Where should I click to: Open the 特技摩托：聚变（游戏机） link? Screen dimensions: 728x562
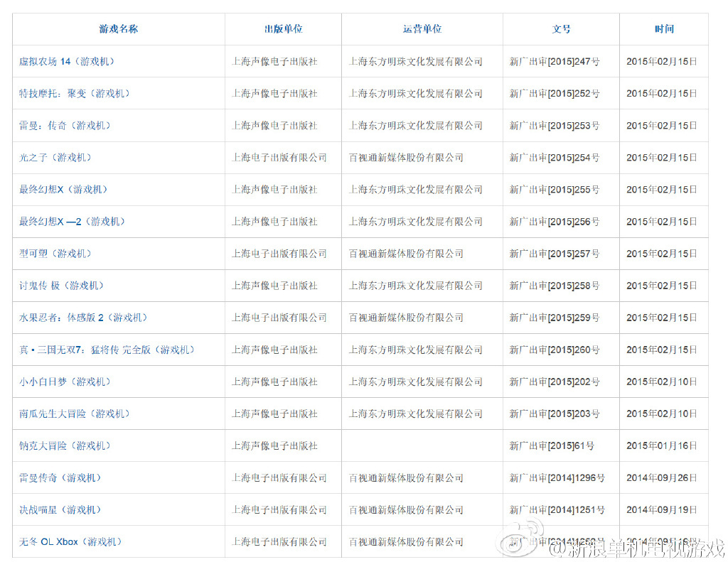point(74,93)
